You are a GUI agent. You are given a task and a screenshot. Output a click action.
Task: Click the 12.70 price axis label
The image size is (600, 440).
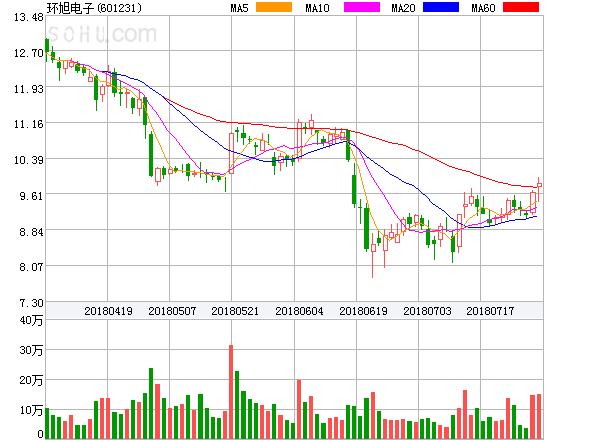click(29, 53)
